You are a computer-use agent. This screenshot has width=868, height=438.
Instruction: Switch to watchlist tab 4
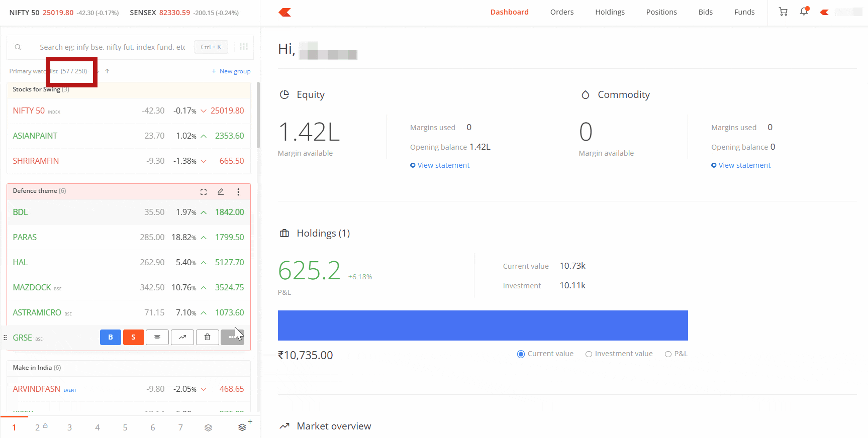pos(98,427)
